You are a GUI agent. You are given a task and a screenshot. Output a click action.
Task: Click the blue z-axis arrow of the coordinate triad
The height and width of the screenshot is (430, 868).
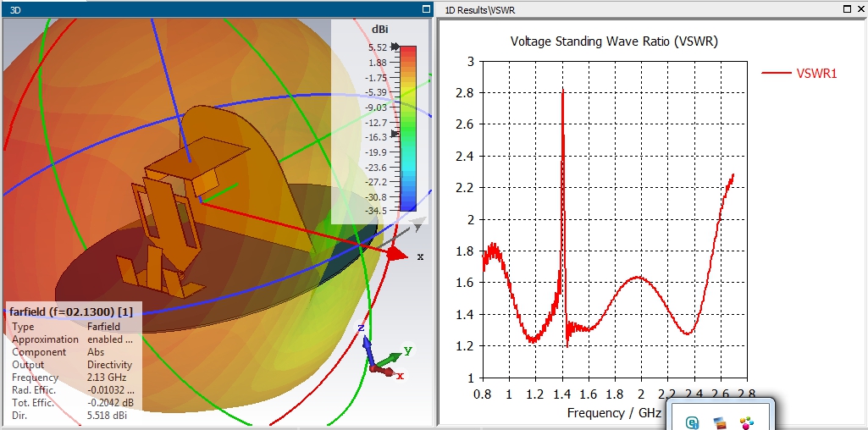[x=368, y=347]
